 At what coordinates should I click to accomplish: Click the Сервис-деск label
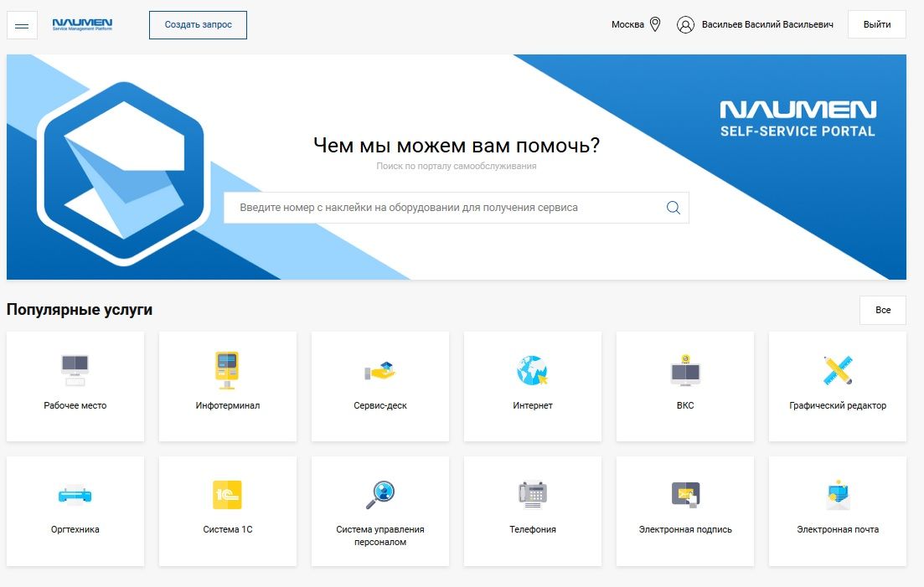coord(380,405)
